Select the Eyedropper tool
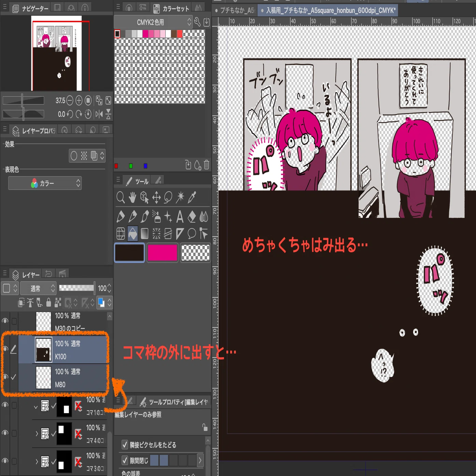This screenshot has width=476, height=476. click(x=192, y=197)
